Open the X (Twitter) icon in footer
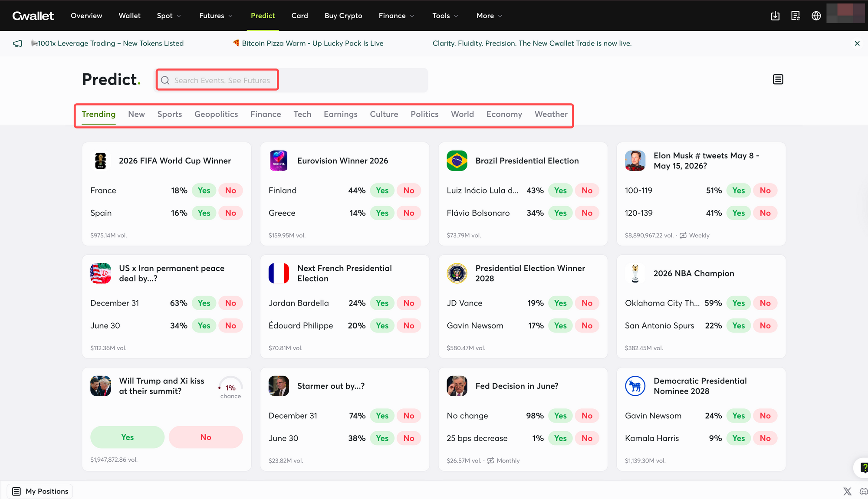The width and height of the screenshot is (868, 499). (847, 491)
